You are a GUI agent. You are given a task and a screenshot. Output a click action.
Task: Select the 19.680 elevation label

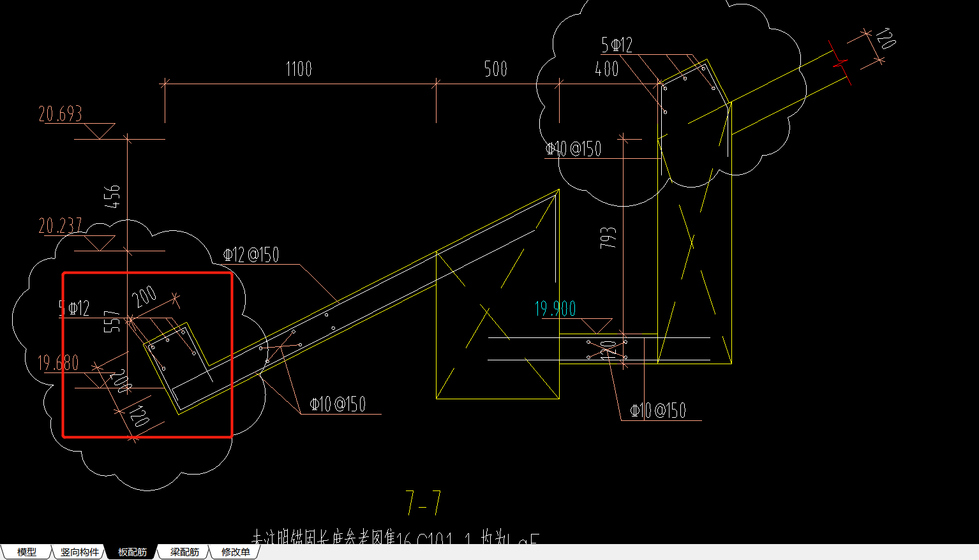(x=58, y=364)
